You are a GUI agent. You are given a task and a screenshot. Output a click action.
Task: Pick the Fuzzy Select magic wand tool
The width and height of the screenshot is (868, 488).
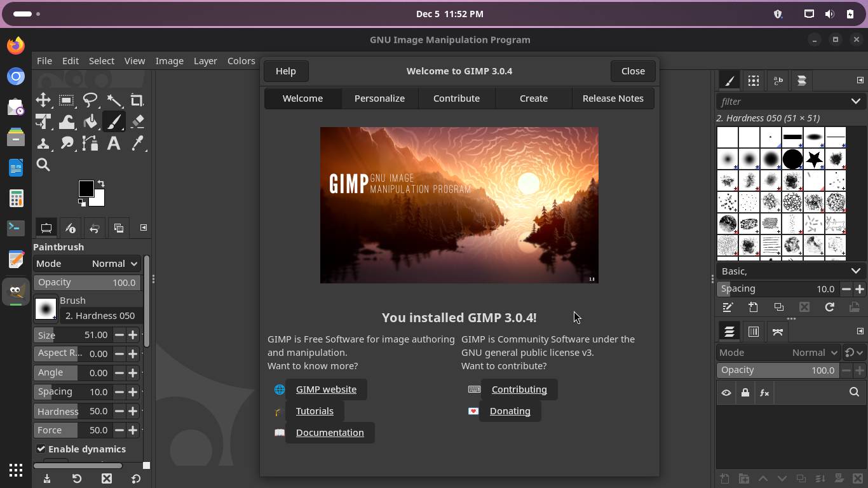[114, 100]
